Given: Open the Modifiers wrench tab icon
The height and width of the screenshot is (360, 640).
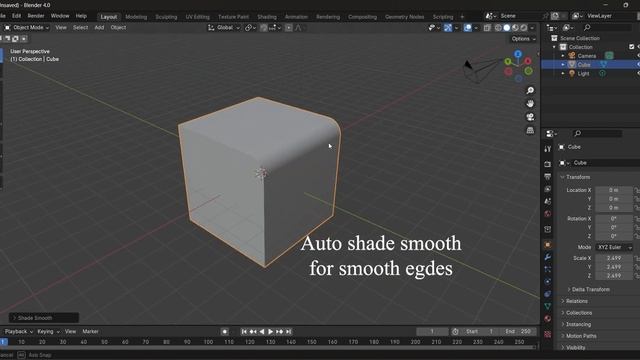Looking at the screenshot, I should coord(547,257).
